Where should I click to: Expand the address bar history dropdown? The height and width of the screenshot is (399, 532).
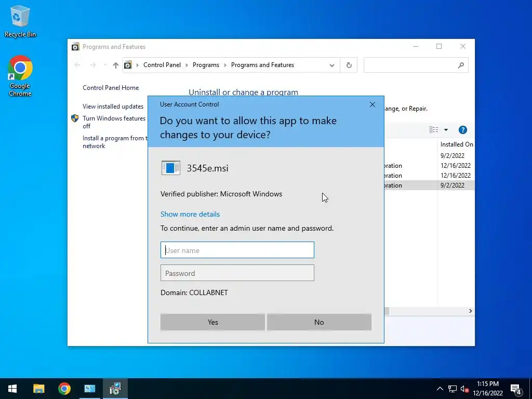tap(332, 65)
